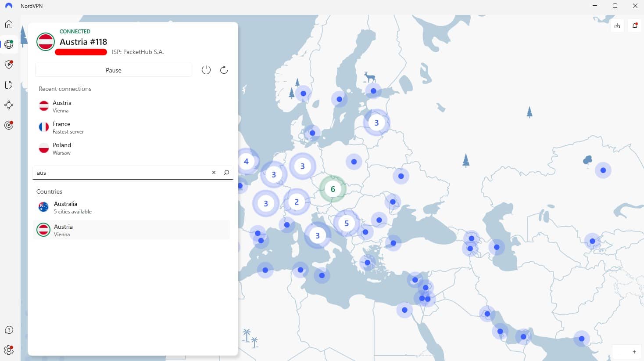Select Austria Vienna from Countries results
This screenshot has width=644, height=361.
132,230
